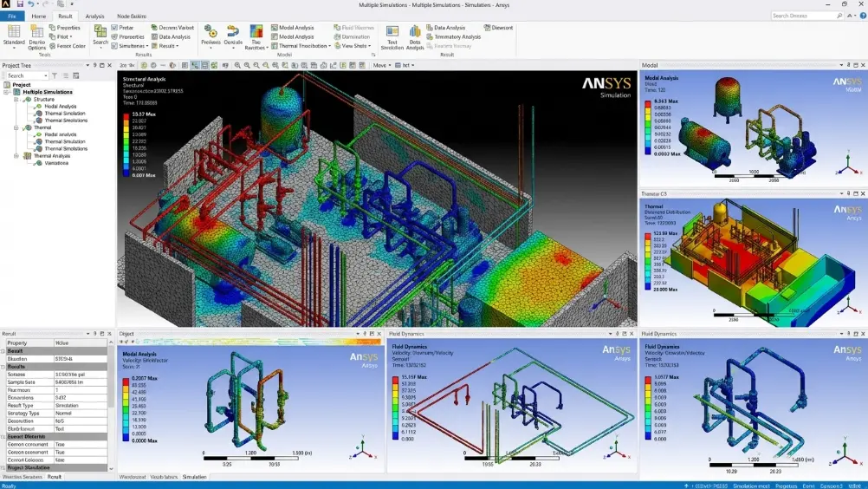Viewport: 868px width, 489px height.
Task: Click the Thermal Tinocibotion icon
Action: (x=274, y=46)
